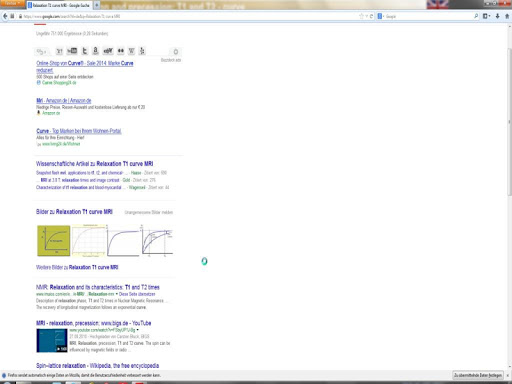
Task: Click the Amazon icon in search shortcuts row
Action: click(96, 51)
